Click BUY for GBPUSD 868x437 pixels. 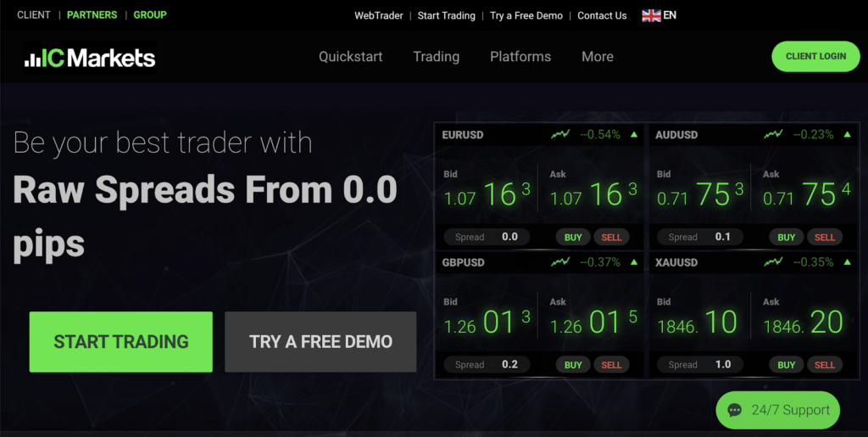[573, 364]
